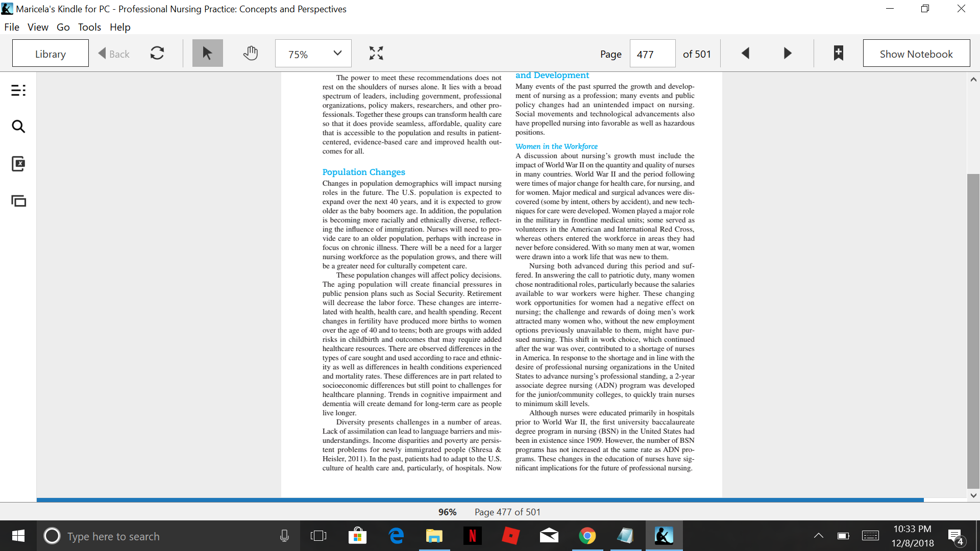Click the Women in the Workforce heading
The width and height of the screenshot is (980, 551).
[x=556, y=146]
